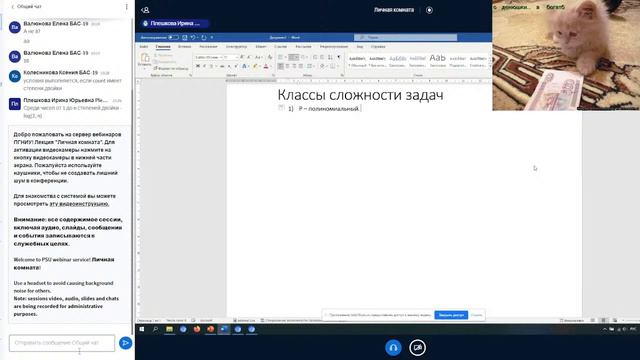The width and height of the screenshot is (640, 360).
Task: Click the blue button in sharing notification
Action: pos(451,315)
